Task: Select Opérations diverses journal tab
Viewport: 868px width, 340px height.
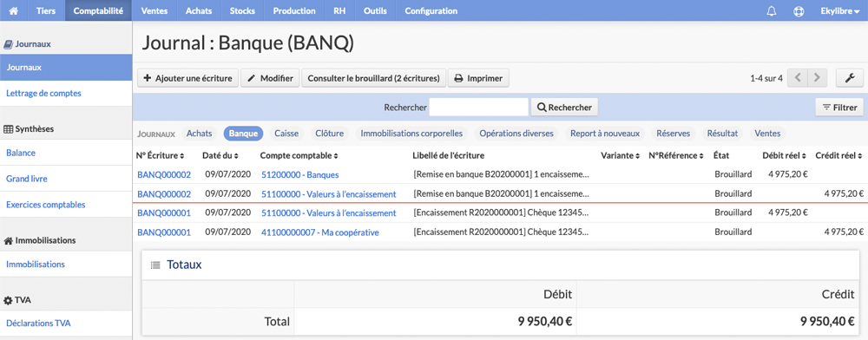Action: click(516, 134)
